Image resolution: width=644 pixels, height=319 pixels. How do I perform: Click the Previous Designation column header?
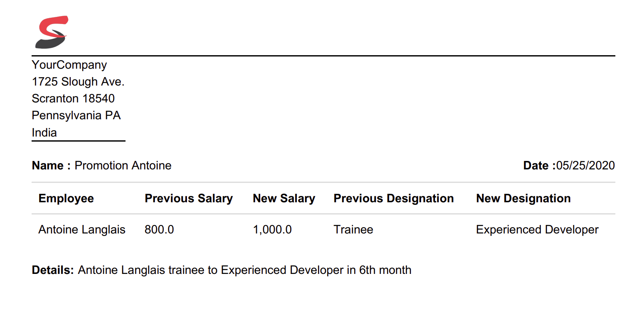[x=393, y=198]
